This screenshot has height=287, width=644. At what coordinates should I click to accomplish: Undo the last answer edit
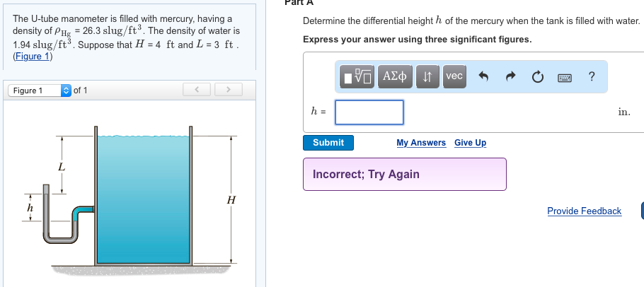point(485,77)
